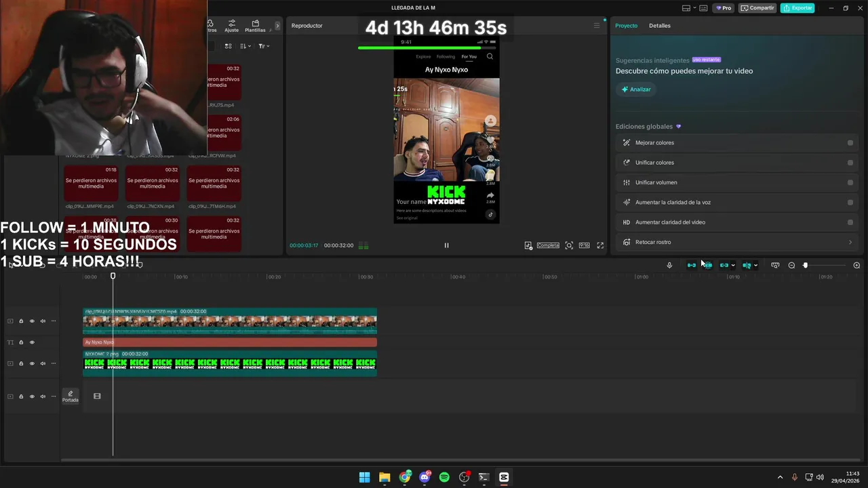Screen dimensions: 868x488
Task: Click the Exportar button
Action: point(797,8)
